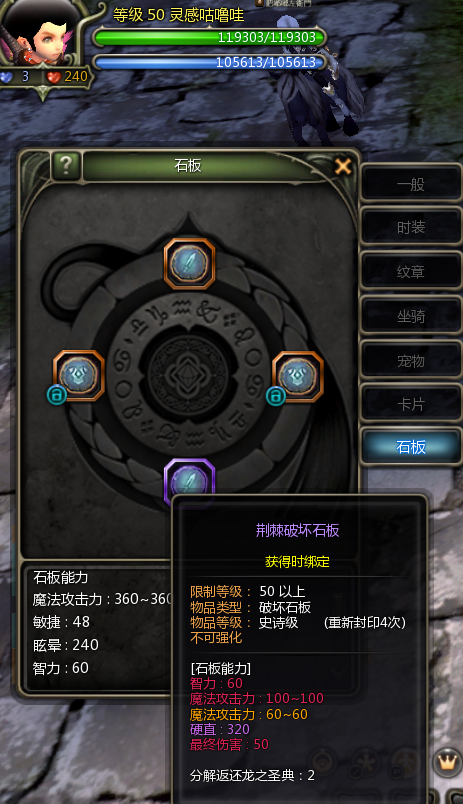This screenshot has height=804, width=463.
Task: Select the bottom purple sword plate slot
Action: coord(189,481)
